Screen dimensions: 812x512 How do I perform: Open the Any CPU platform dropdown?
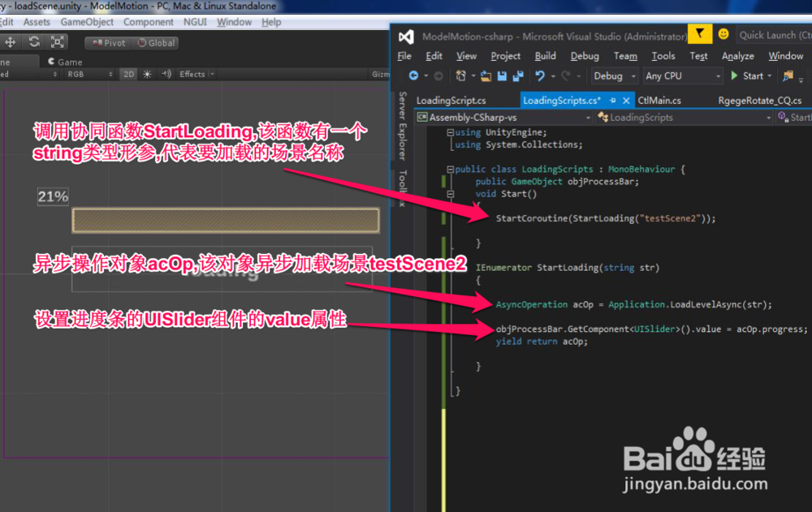coord(682,75)
